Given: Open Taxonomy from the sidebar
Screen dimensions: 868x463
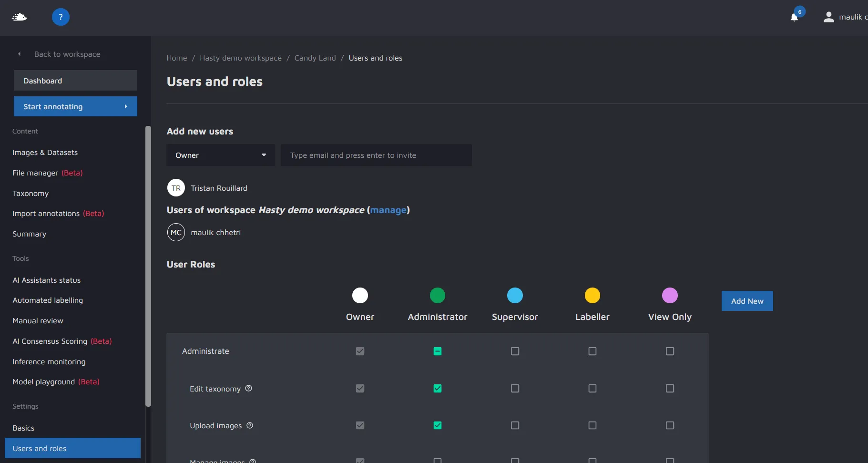Looking at the screenshot, I should [31, 193].
